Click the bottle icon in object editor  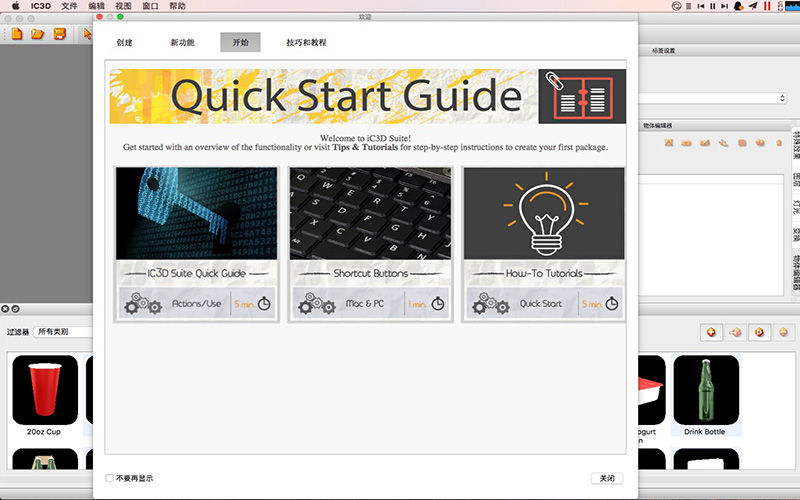[779, 143]
